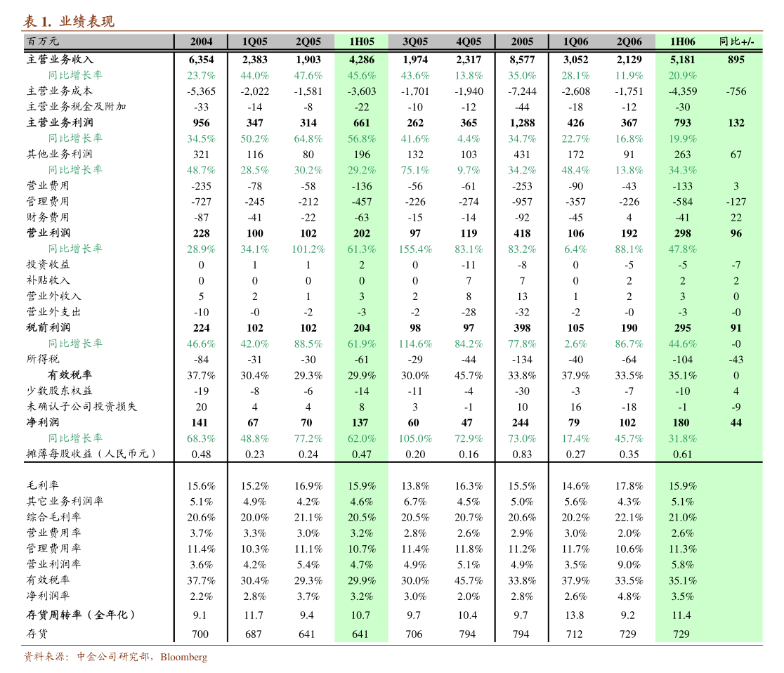Click the 中金公司研究部 source text

click(x=115, y=658)
